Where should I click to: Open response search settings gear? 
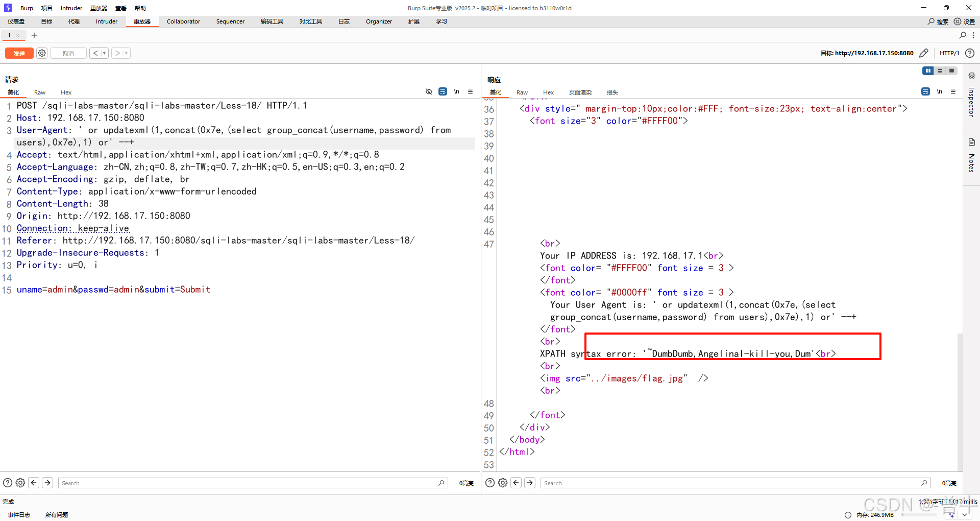point(503,483)
